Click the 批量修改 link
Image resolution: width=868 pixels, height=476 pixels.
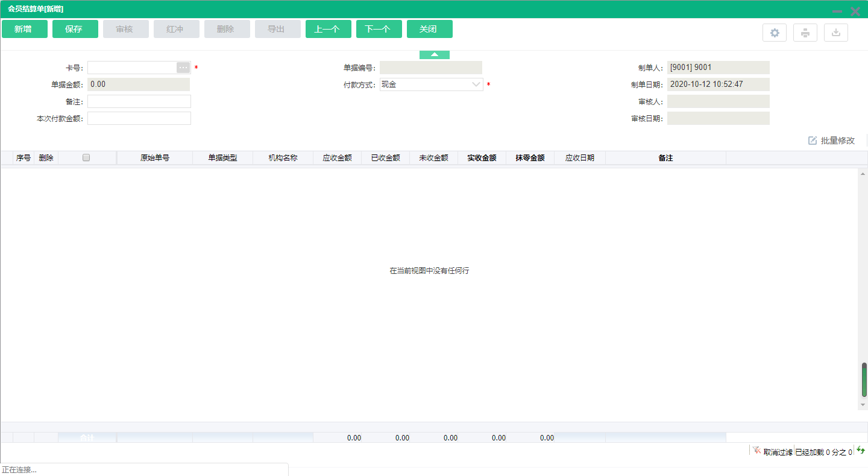click(x=838, y=141)
